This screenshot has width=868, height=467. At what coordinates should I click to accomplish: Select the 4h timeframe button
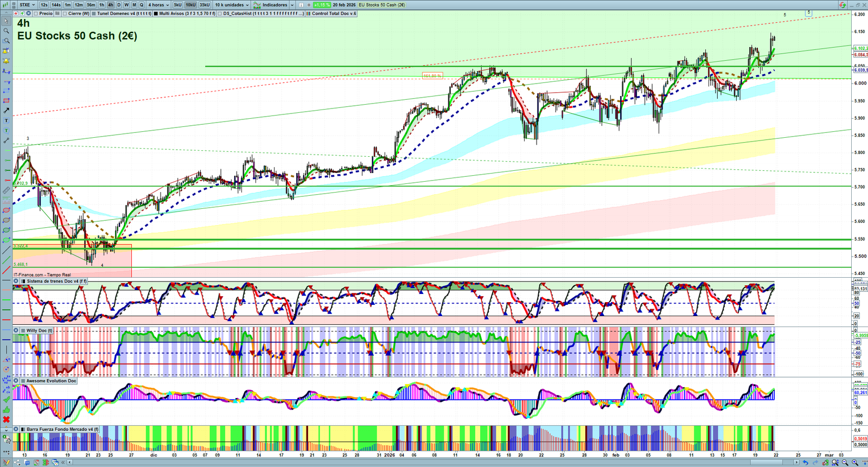click(111, 5)
